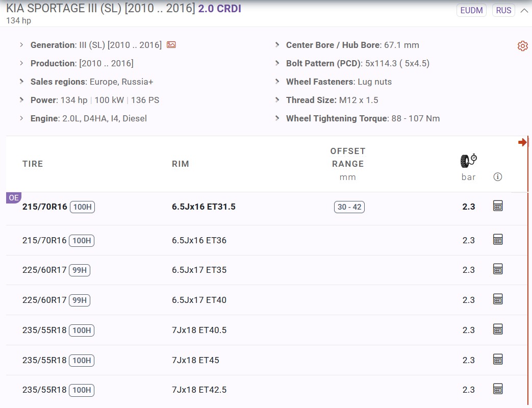The height and width of the screenshot is (408, 532).
Task: Expand the Sales regions chevron
Action: 21,82
